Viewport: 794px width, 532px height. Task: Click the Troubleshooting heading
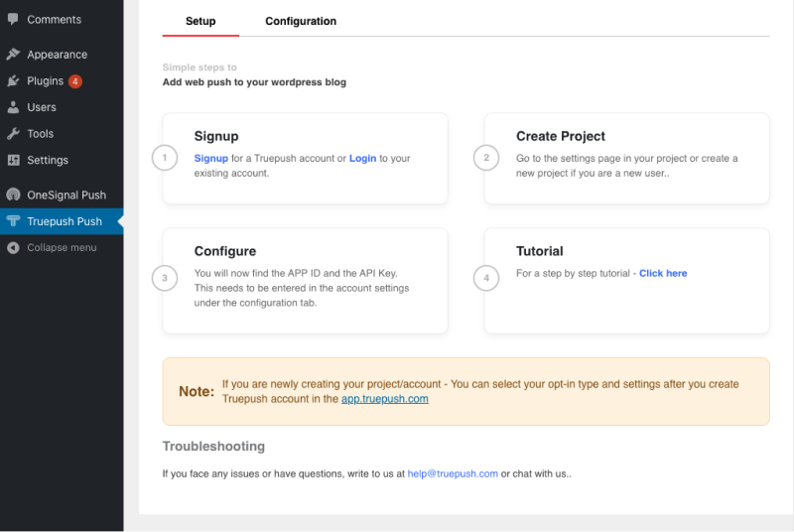213,446
